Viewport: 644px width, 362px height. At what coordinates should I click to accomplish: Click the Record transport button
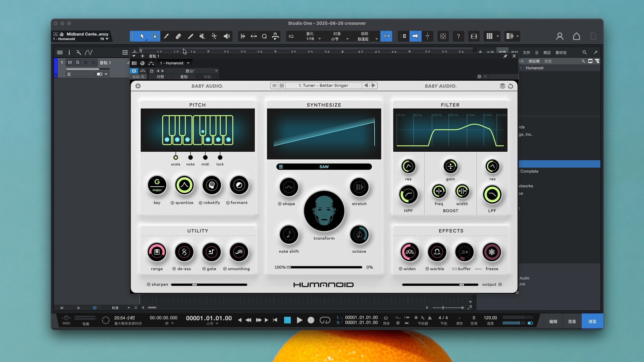tap(311, 320)
